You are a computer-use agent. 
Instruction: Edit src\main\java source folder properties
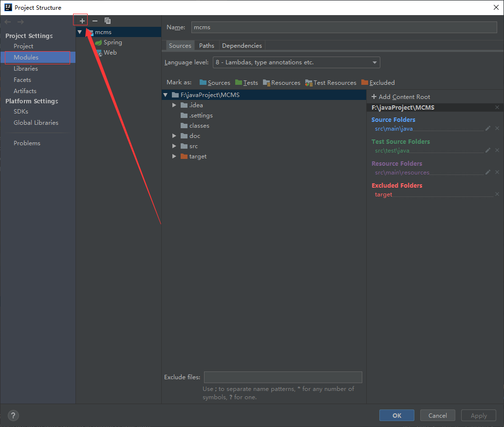point(488,128)
